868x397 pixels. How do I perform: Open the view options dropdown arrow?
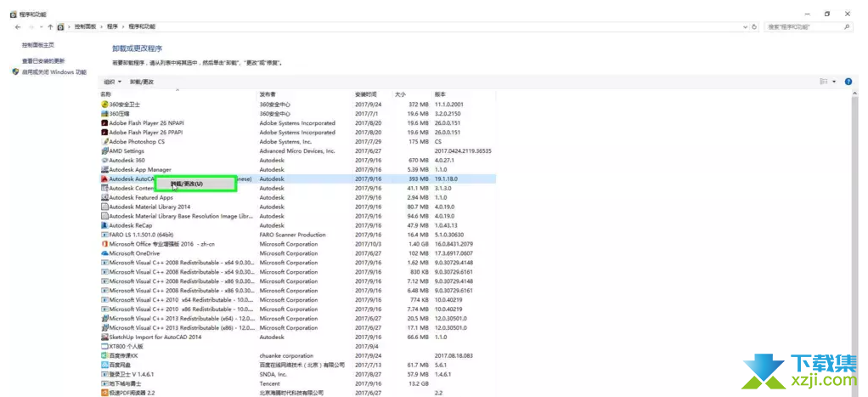[834, 82]
